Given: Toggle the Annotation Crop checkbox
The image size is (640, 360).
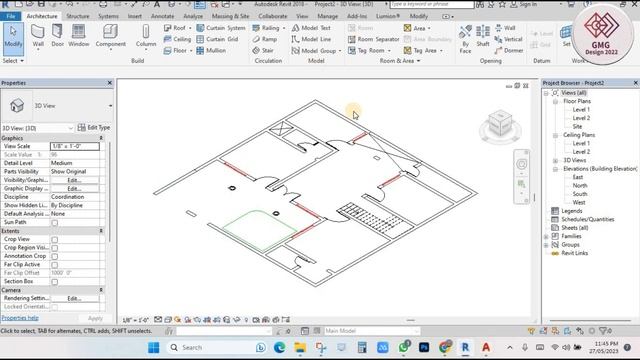Looking at the screenshot, I should coord(55,257).
